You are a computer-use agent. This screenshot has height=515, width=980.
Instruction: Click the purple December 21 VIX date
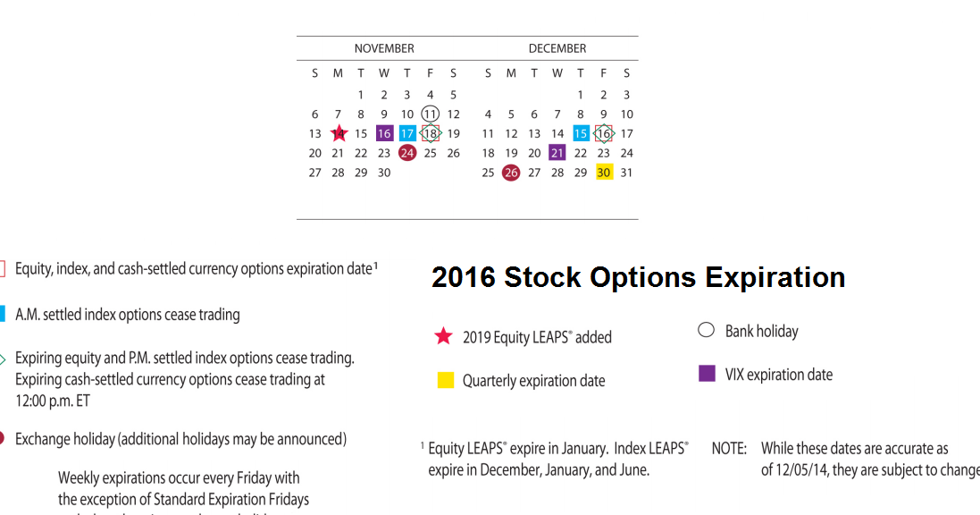[557, 153]
